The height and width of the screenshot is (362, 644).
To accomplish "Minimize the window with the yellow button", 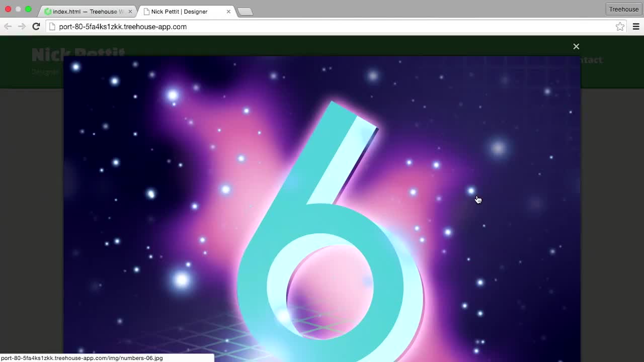I will point(18,9).
